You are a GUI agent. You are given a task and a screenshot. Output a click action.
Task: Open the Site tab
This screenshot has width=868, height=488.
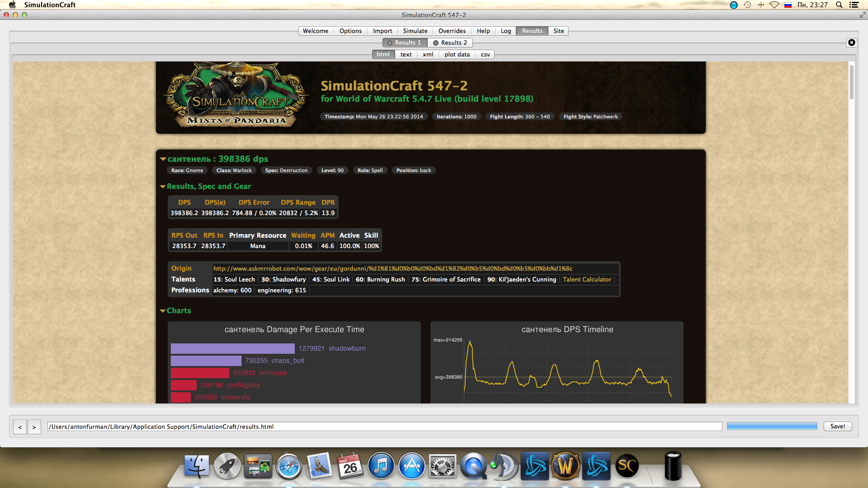[x=559, y=31]
